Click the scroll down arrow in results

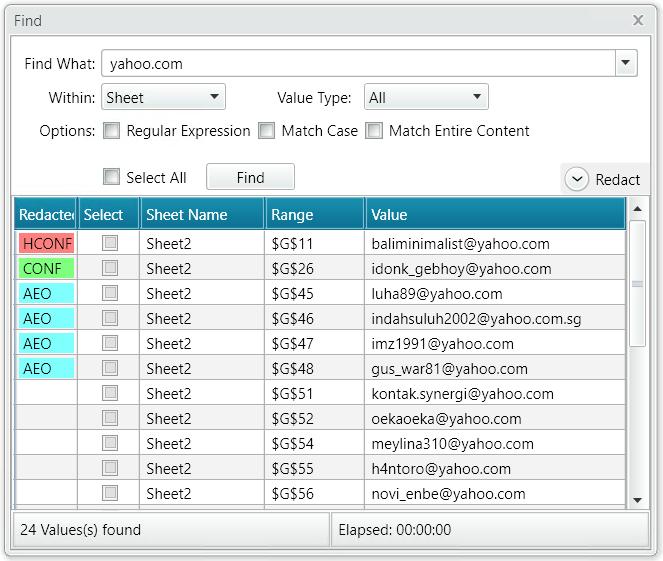click(x=637, y=500)
